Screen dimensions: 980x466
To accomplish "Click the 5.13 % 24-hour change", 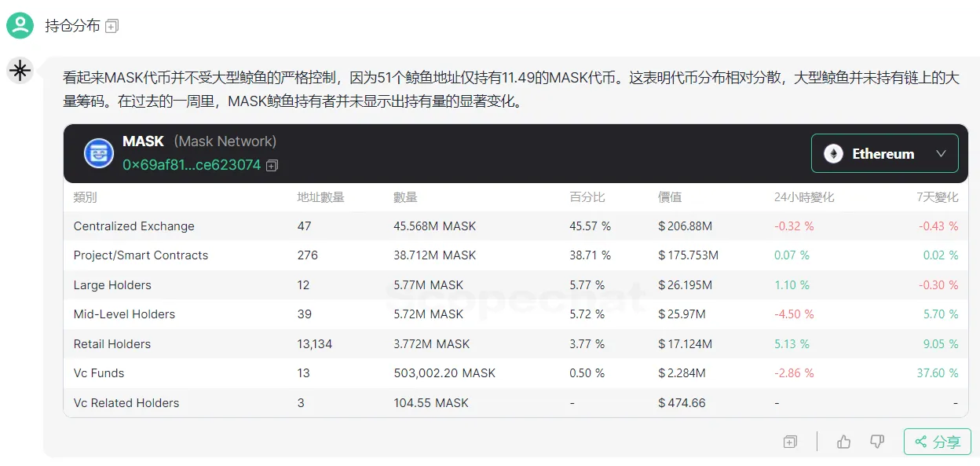I will coord(792,344).
